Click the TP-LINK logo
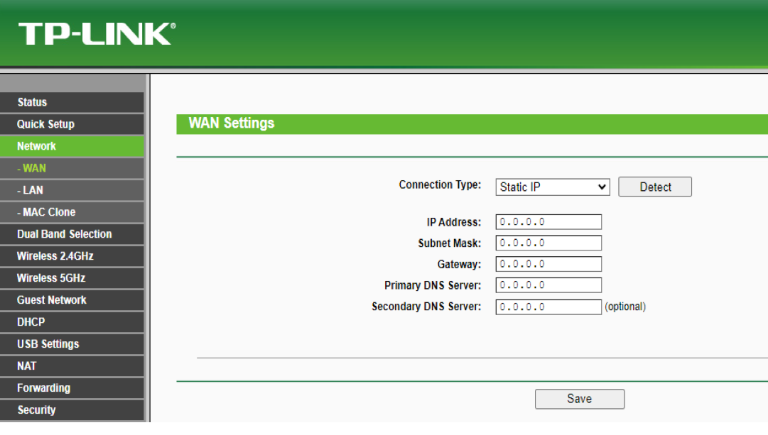Viewport: 768px width, 435px height. [x=95, y=34]
